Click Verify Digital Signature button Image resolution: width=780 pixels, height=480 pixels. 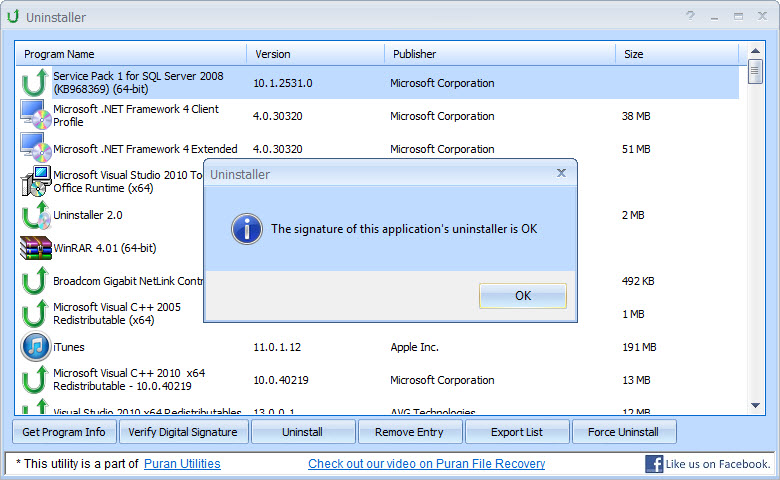point(183,432)
